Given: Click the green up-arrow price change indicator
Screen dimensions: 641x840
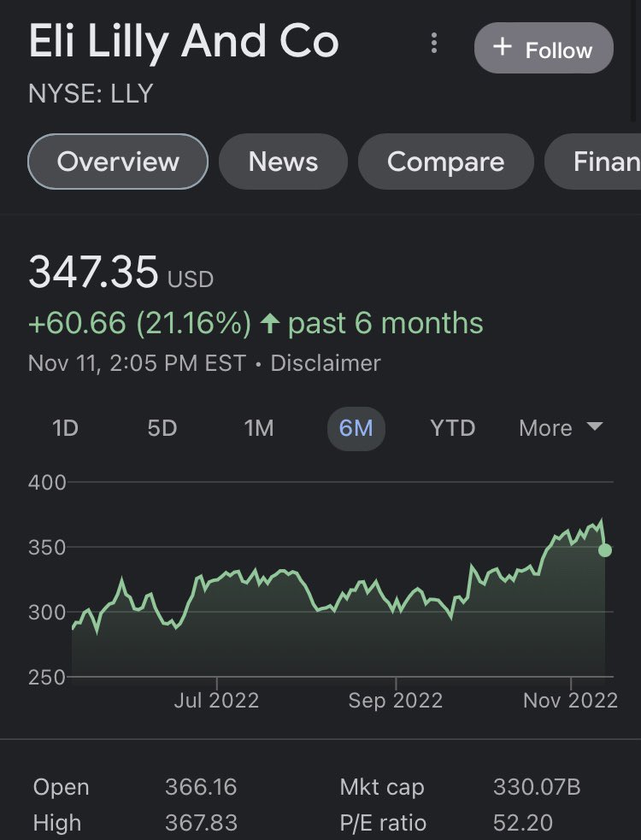Looking at the screenshot, I should pos(269,324).
